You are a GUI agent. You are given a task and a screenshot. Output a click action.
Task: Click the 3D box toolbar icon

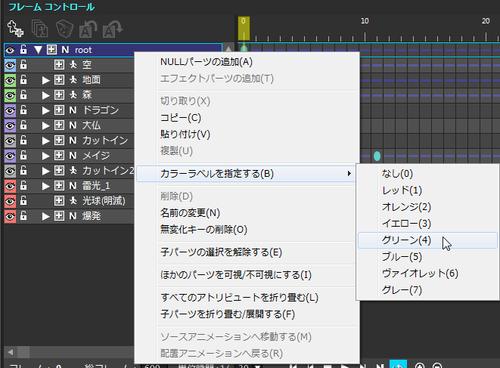tap(64, 28)
